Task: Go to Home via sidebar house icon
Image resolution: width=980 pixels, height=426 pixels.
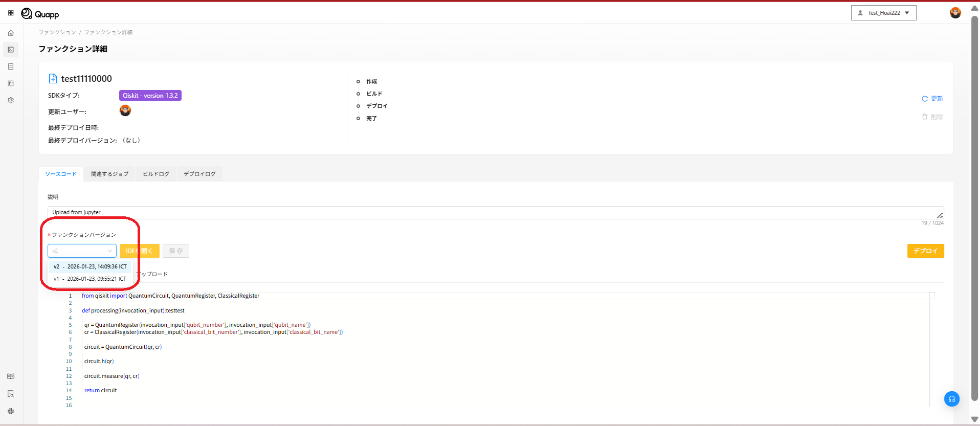Action: tap(11, 33)
